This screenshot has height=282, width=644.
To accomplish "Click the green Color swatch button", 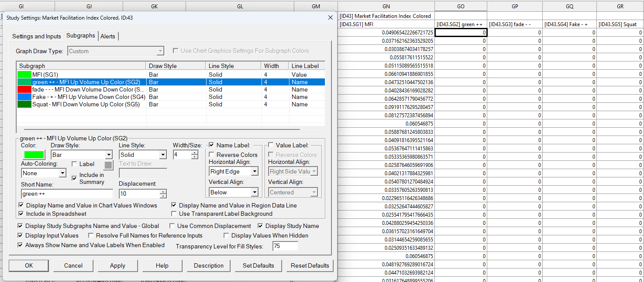I will point(34,155).
